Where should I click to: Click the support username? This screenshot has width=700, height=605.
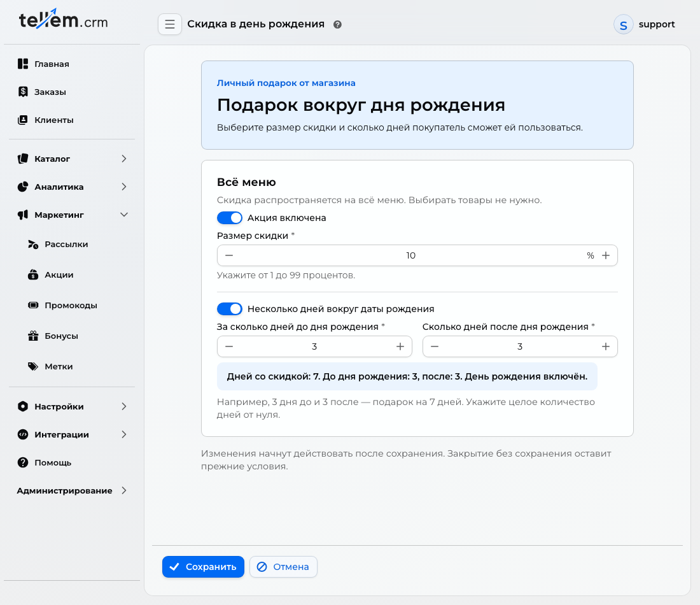[x=656, y=24]
